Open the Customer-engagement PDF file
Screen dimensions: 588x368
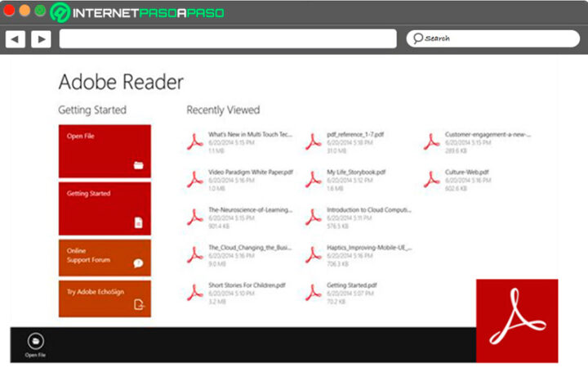[x=488, y=135]
